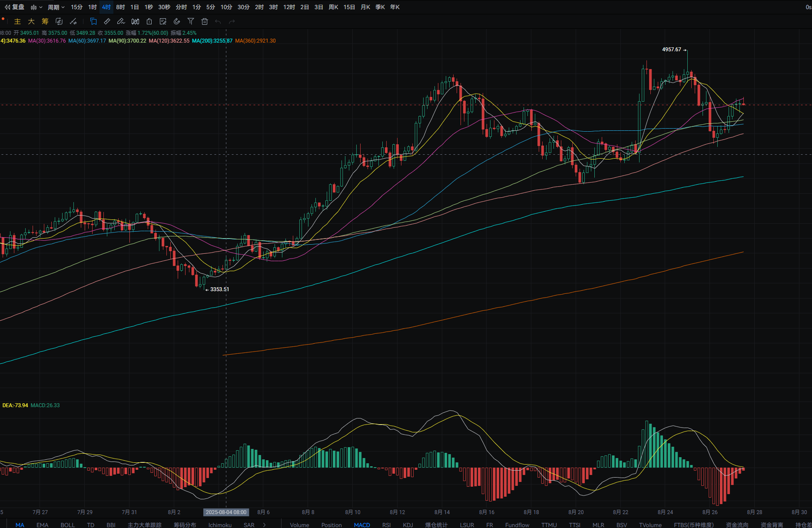Screen dimensions: 812x528
Task: Toggle the 筹码分布 indicator
Action: [185, 525]
